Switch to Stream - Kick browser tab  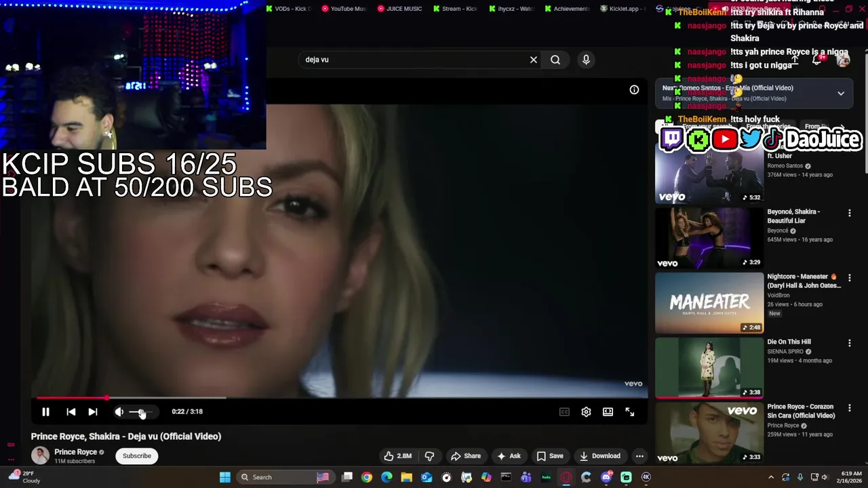pos(456,9)
